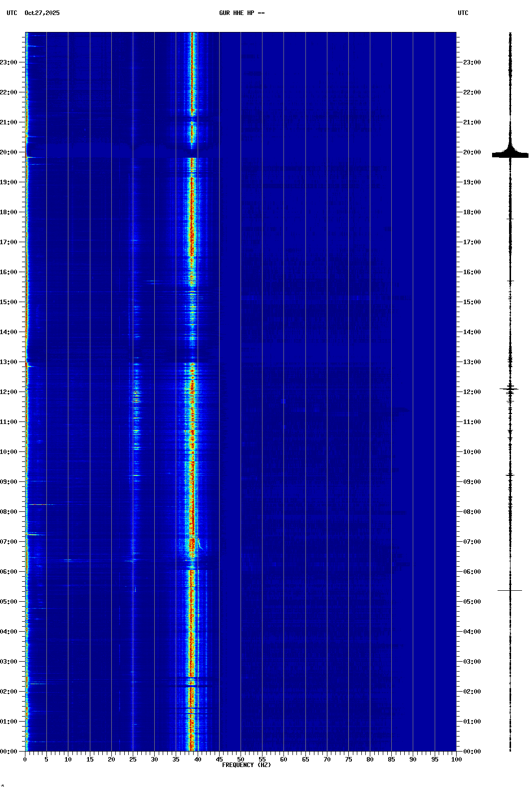The height and width of the screenshot is (791, 532).
Task: Click the red low-frequency streak just above 08:00
Action: [x=37, y=504]
